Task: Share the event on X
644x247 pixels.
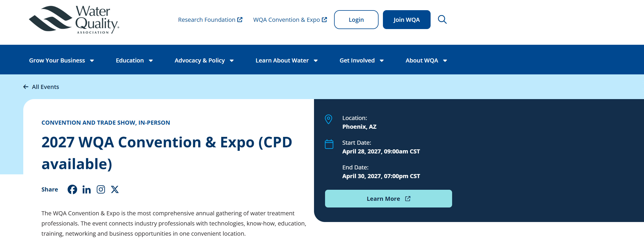Action: tap(115, 189)
